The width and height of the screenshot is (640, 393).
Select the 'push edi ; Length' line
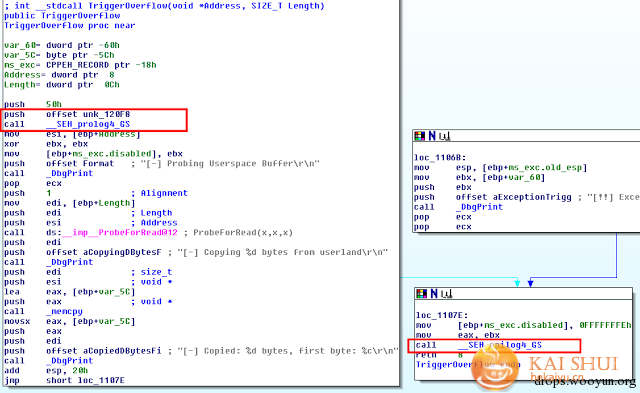[x=88, y=213]
